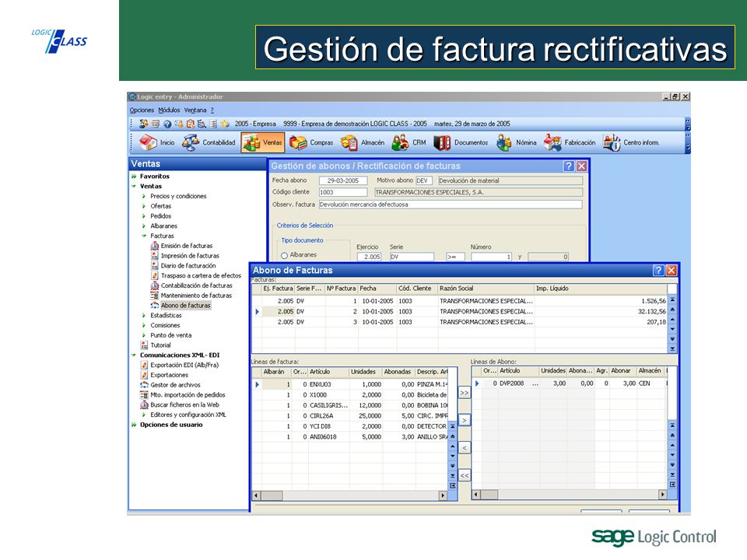Open the Exportaciones entry
Image resolution: width=747 pixels, height=560 pixels.
[164, 375]
